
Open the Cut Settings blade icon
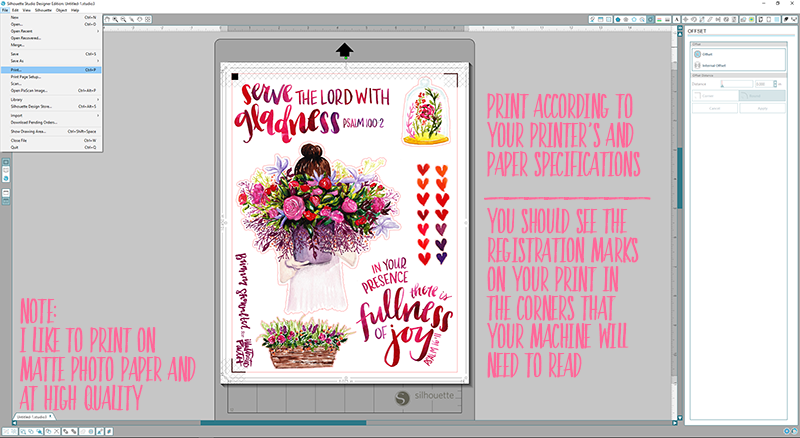(x=785, y=19)
